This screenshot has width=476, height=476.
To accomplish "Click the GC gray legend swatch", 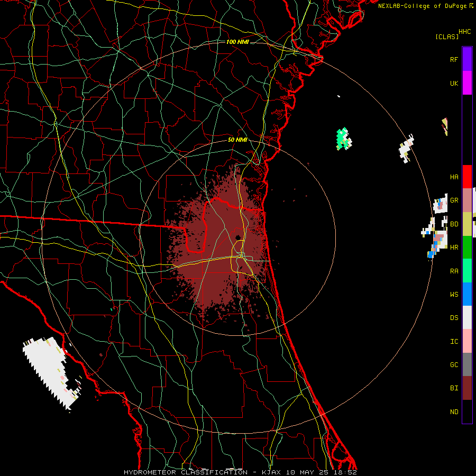I will tap(467, 364).
